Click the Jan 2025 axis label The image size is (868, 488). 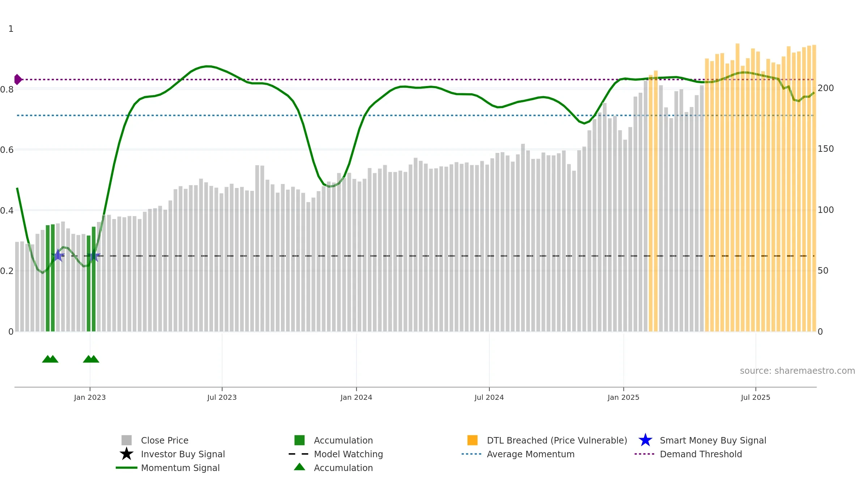[x=623, y=398]
